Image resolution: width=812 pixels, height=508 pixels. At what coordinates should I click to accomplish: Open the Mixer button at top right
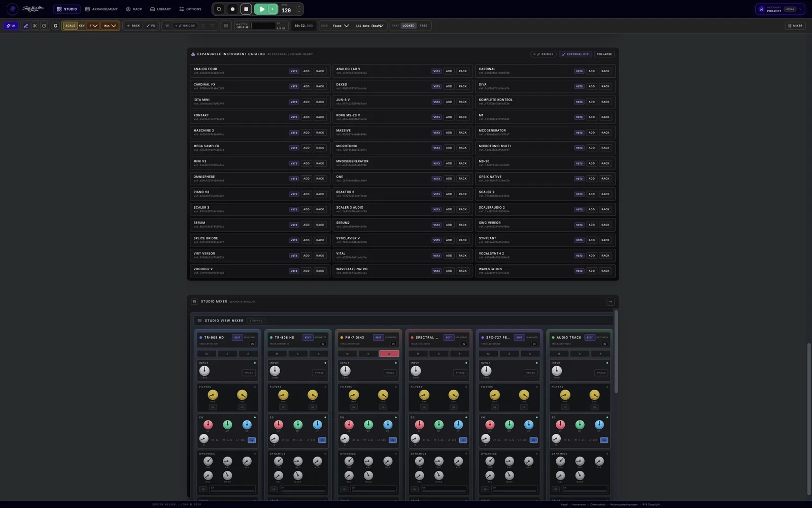[795, 25]
